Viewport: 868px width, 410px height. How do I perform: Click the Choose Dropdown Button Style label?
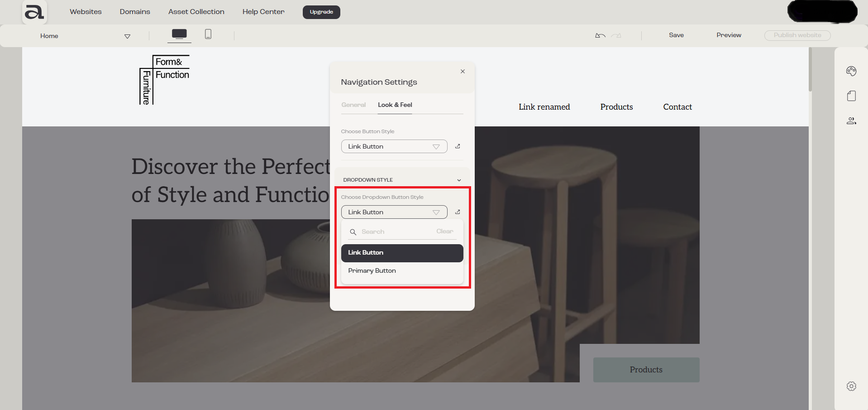(382, 197)
